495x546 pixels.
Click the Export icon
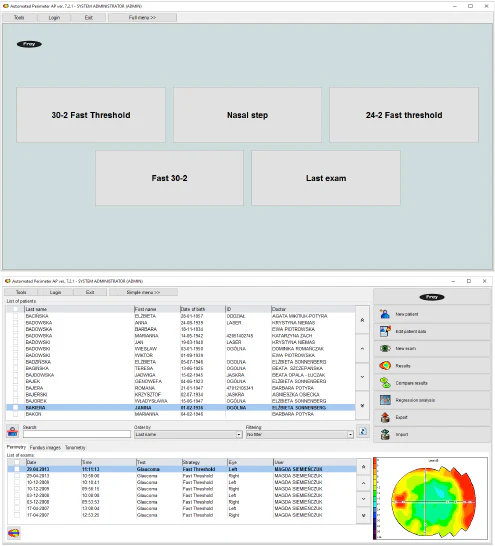tap(385, 417)
